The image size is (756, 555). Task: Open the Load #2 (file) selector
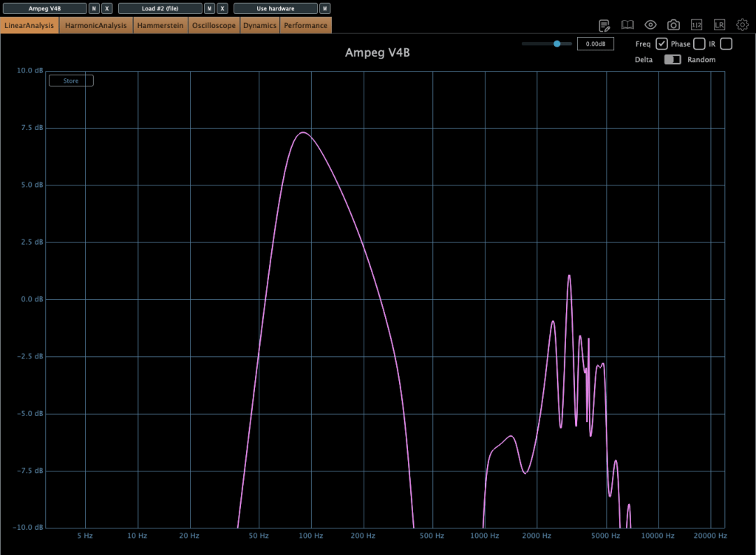click(160, 8)
